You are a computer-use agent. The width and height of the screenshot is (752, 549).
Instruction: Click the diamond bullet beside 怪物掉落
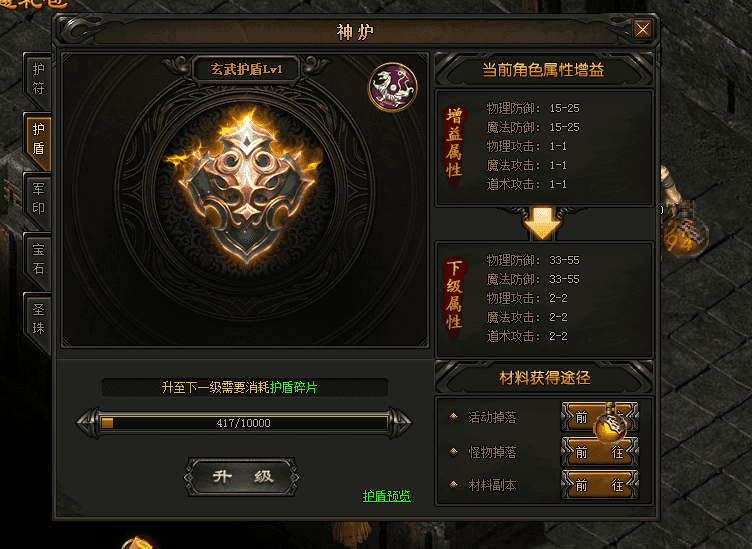453,451
